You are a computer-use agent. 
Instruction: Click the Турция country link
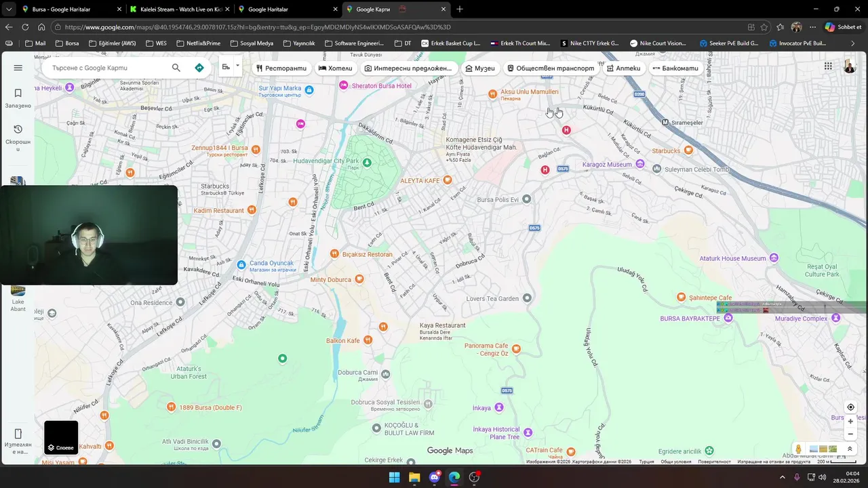(646, 462)
